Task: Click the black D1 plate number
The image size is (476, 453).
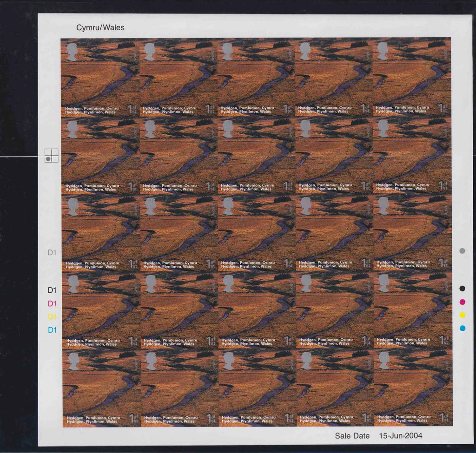Action: [x=52, y=290]
